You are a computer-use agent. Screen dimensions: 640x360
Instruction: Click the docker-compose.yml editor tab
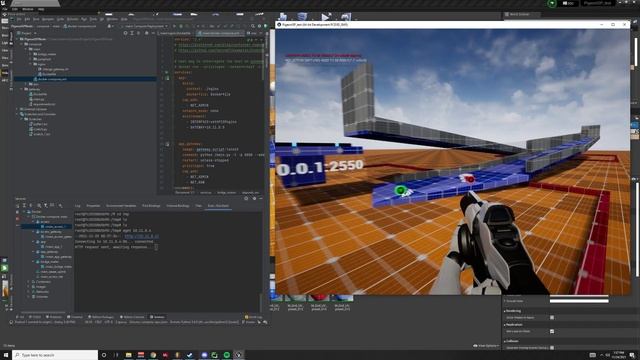click(x=220, y=33)
